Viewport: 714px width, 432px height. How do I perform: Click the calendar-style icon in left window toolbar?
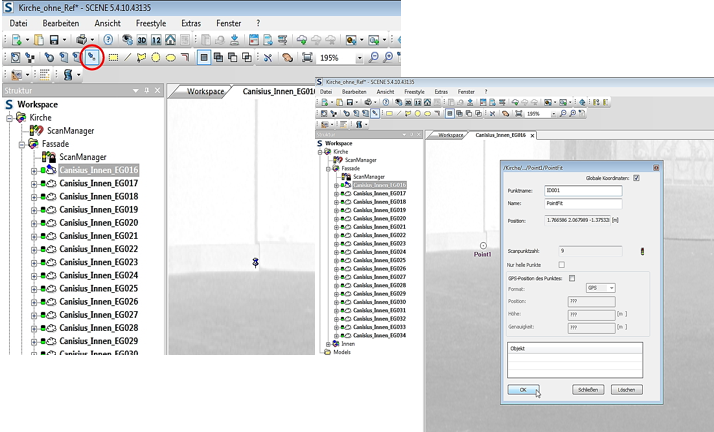pyautogui.click(x=254, y=40)
